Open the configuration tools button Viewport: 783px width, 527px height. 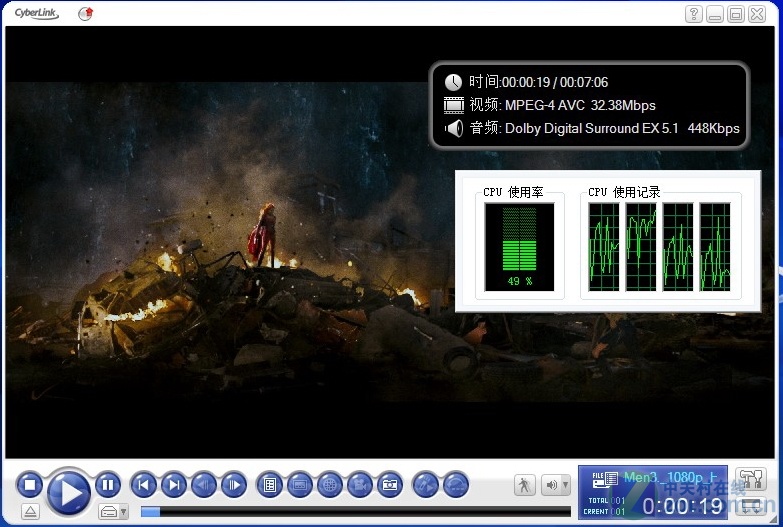point(752,479)
